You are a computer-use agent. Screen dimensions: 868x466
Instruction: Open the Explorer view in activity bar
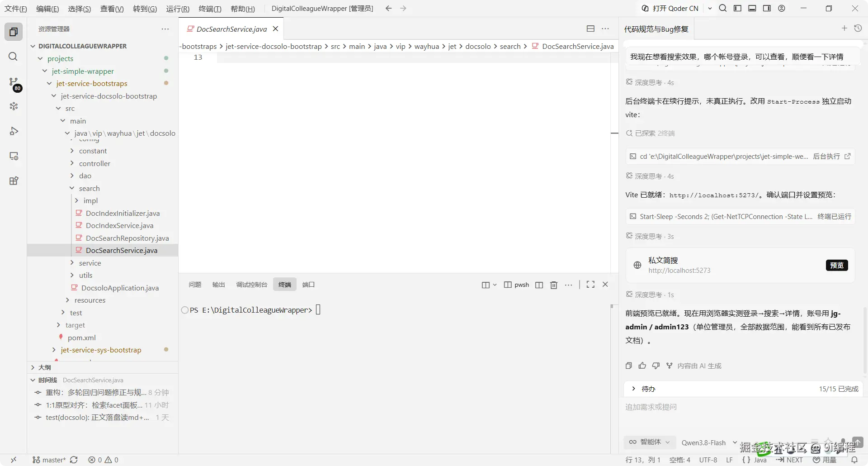[14, 32]
